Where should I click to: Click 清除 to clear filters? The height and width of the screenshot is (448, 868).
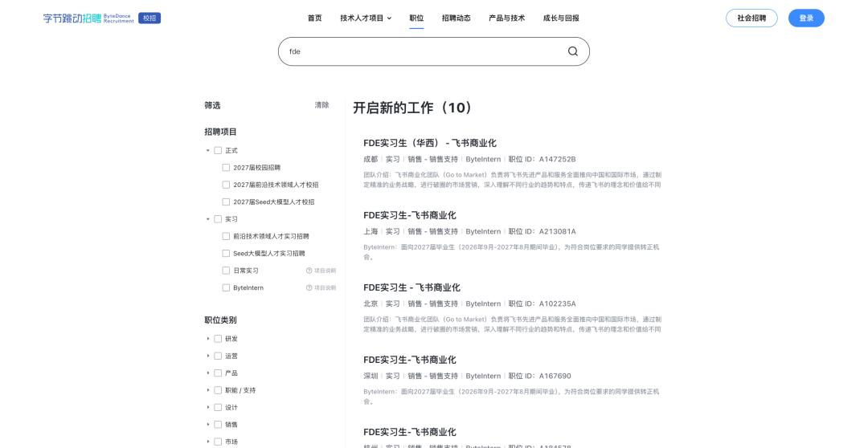click(x=321, y=105)
